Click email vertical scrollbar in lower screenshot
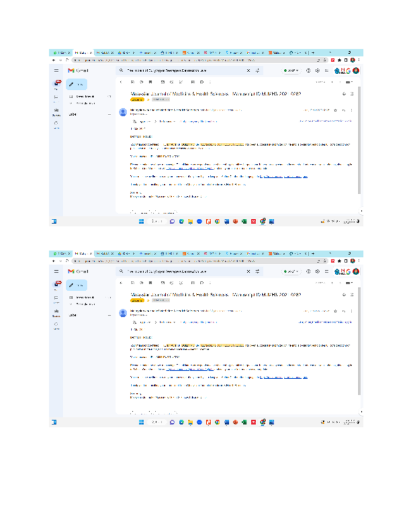The height and width of the screenshot is (532, 411). (x=359, y=342)
